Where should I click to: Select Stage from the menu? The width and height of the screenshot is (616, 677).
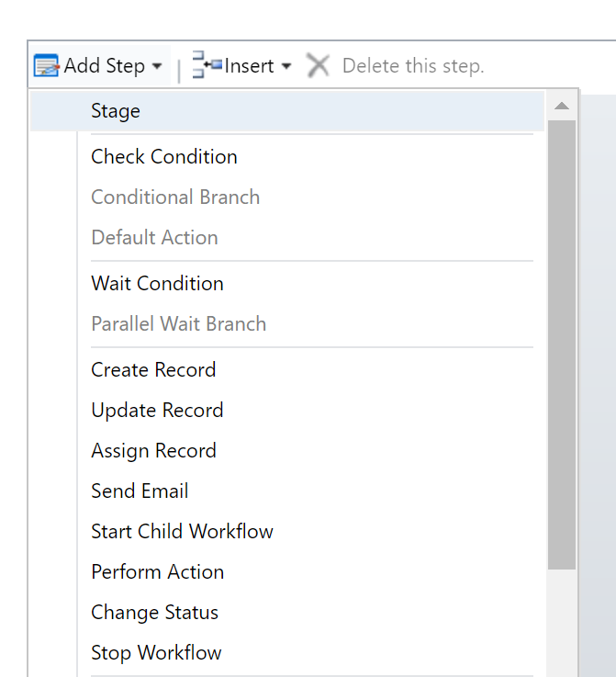point(116,111)
